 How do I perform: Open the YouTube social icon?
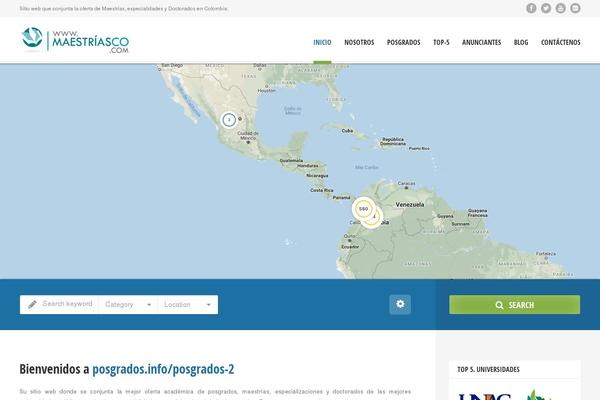tap(561, 8)
